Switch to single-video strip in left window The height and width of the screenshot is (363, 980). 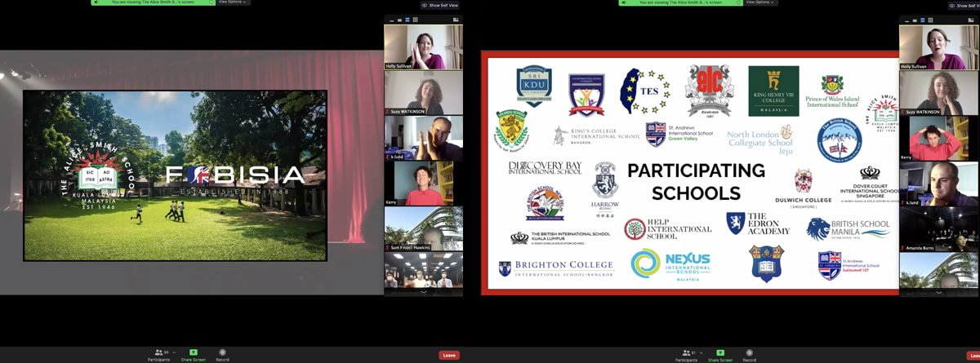[398, 20]
